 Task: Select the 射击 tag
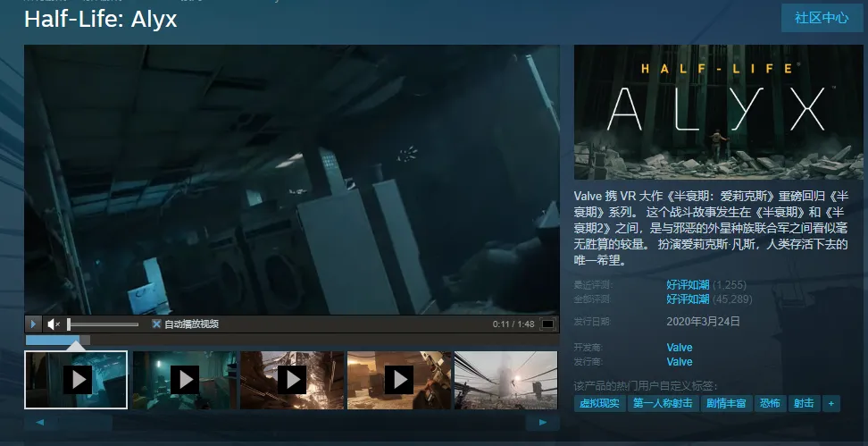[804, 403]
